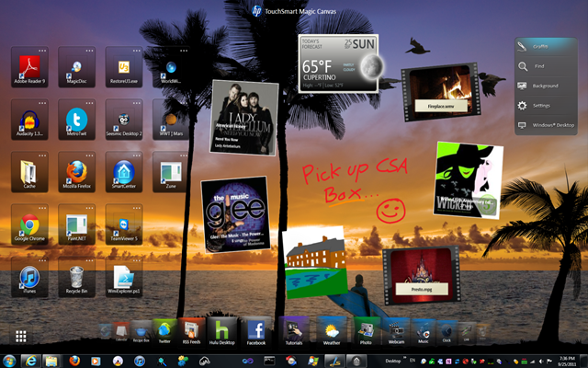This screenshot has width=588, height=368.
Task: Open the WWT | Mars shortcut
Action: click(x=171, y=120)
